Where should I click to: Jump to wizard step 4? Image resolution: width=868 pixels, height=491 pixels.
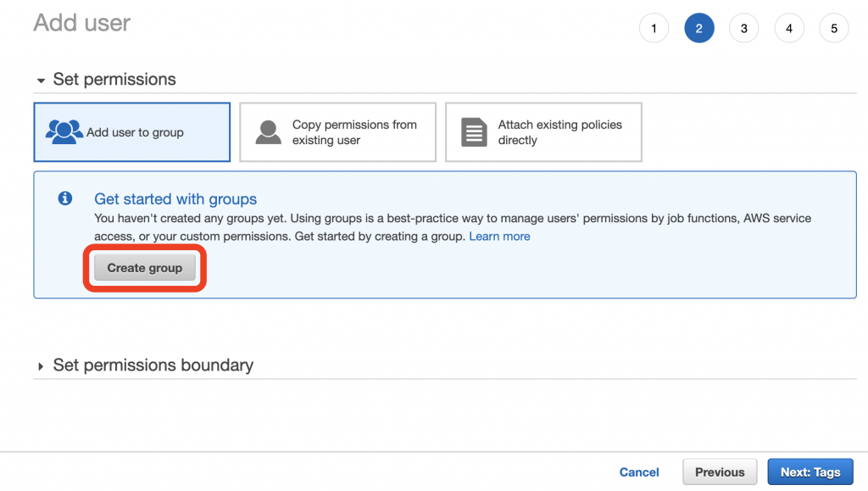coord(789,28)
